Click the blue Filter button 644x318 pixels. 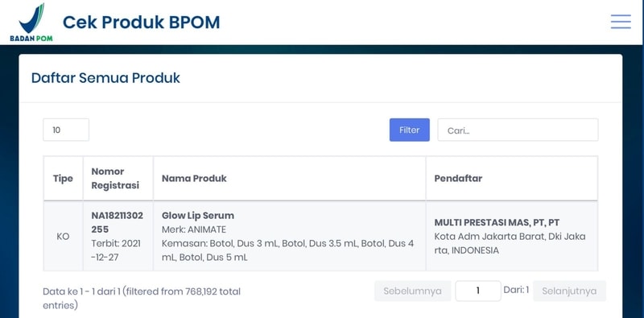410,130
